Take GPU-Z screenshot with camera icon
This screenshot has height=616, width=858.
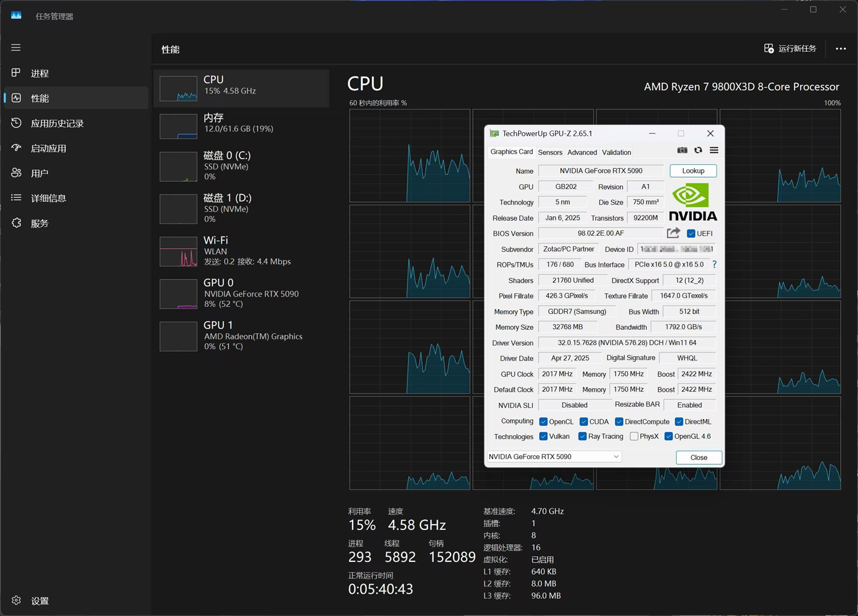pyautogui.click(x=682, y=151)
